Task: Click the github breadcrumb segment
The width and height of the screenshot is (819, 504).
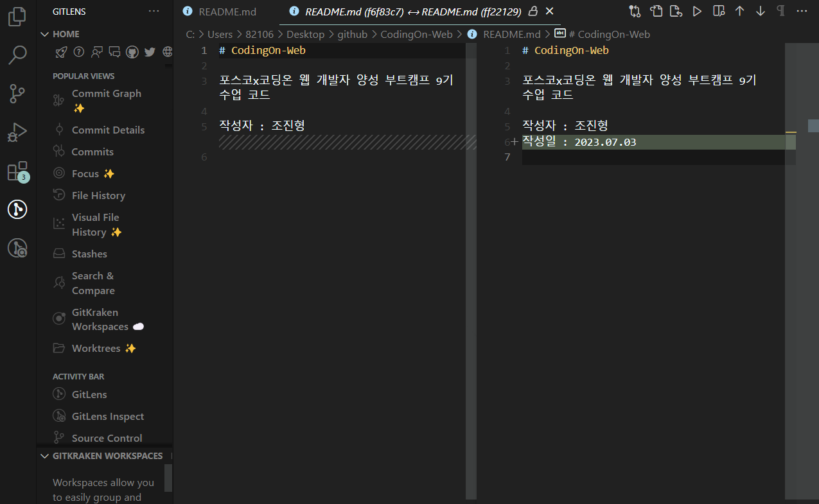Action: click(x=353, y=35)
